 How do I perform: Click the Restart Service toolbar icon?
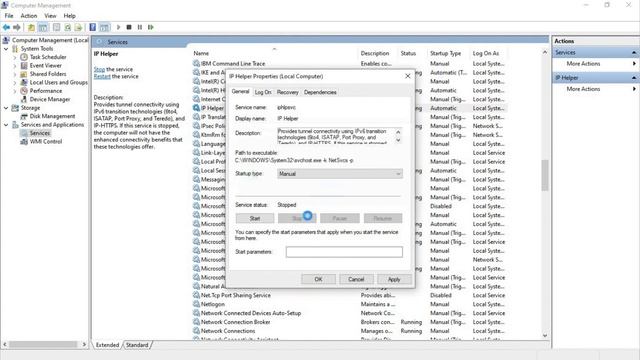click(x=151, y=27)
